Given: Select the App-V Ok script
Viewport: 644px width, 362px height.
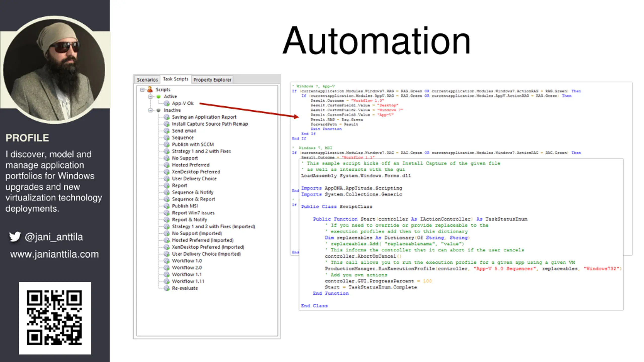Looking at the screenshot, I should pyautogui.click(x=183, y=103).
